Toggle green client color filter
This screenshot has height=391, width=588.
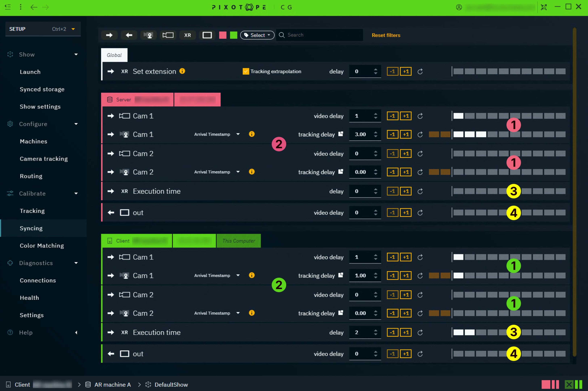(x=233, y=35)
